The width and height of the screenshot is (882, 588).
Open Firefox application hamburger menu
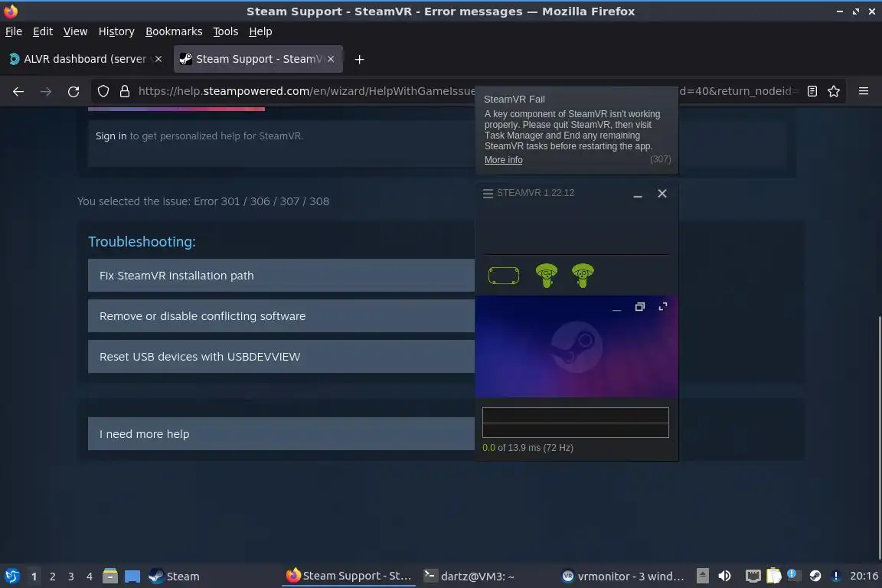coord(864,91)
